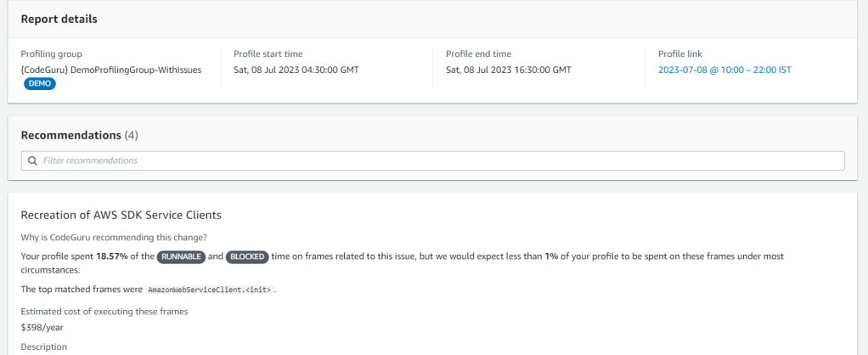Click the RUNNABLE state badge

[179, 256]
